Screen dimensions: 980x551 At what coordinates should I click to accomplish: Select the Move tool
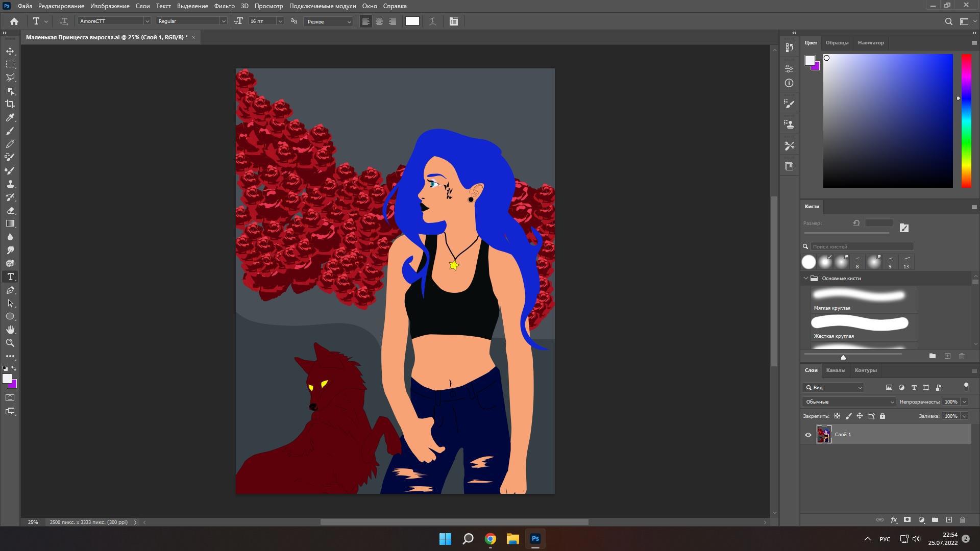tap(10, 51)
